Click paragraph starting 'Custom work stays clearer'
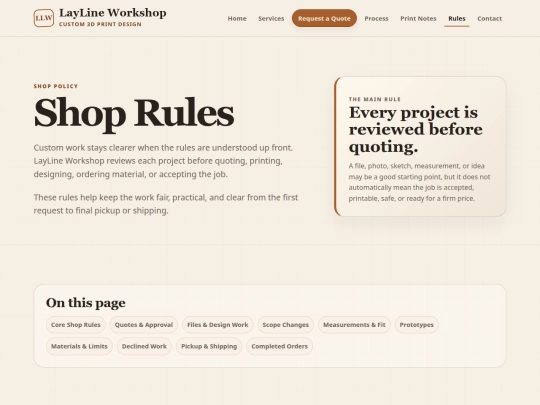Image resolution: width=540 pixels, height=405 pixels. tap(163, 161)
